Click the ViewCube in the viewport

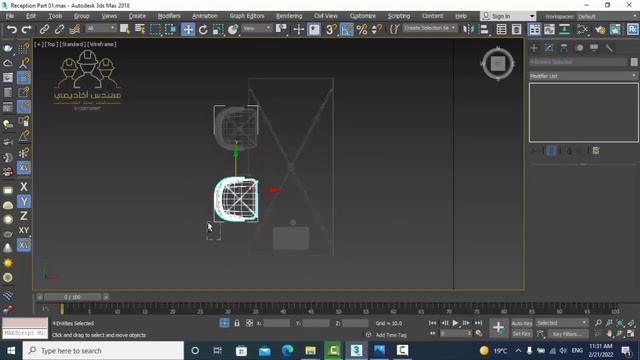coord(498,64)
